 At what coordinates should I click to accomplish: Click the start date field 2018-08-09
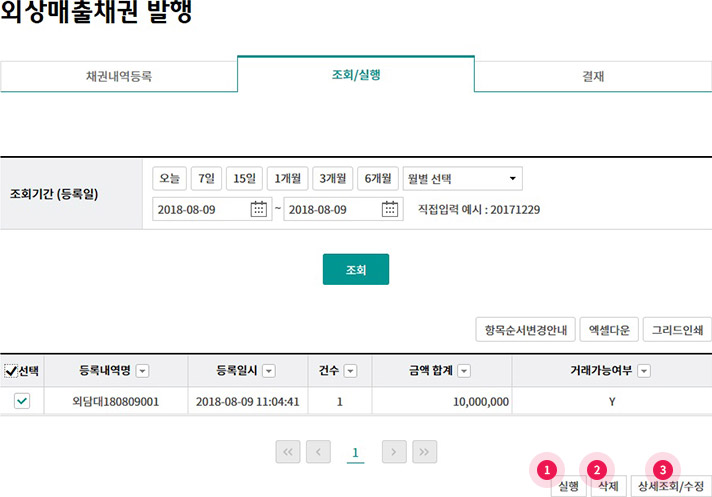pos(200,209)
